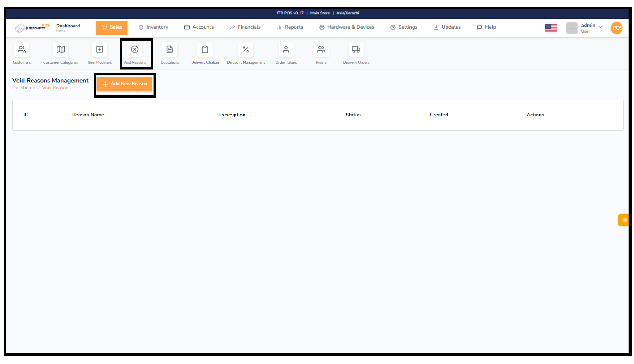Click the POS avatar badge
This screenshot has height=364, width=634.
[x=616, y=28]
